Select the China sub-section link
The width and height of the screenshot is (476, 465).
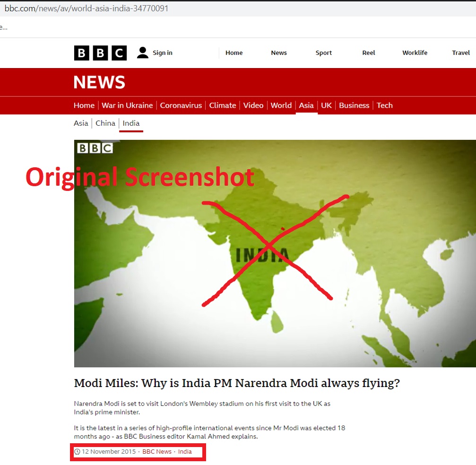105,123
